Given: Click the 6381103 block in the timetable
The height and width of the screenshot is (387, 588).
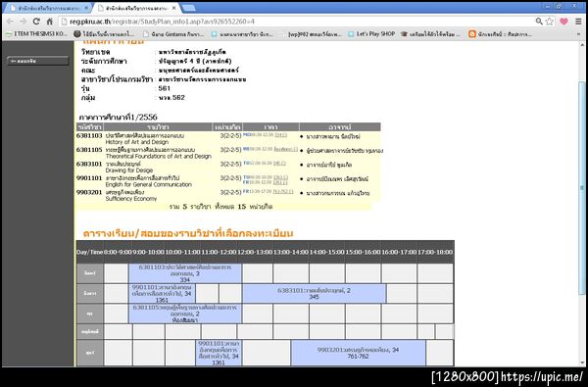Looking at the screenshot, I should click(x=185, y=273).
